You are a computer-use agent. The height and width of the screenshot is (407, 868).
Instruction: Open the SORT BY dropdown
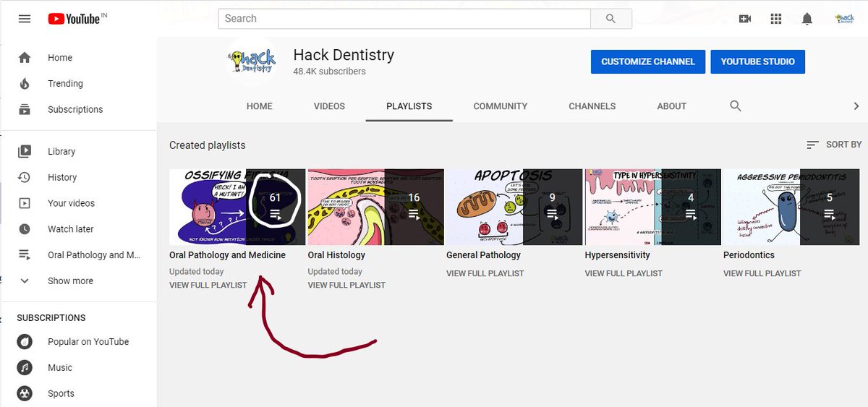pos(834,145)
